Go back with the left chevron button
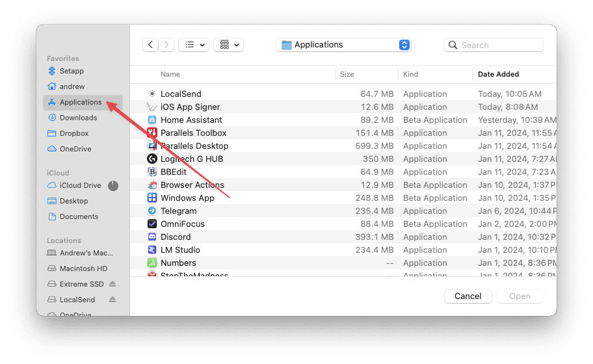 tap(150, 45)
